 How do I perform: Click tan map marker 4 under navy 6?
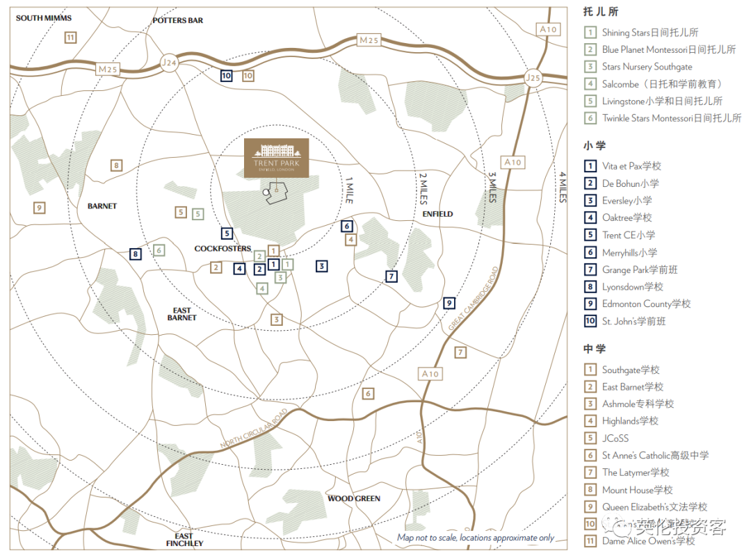(x=351, y=239)
